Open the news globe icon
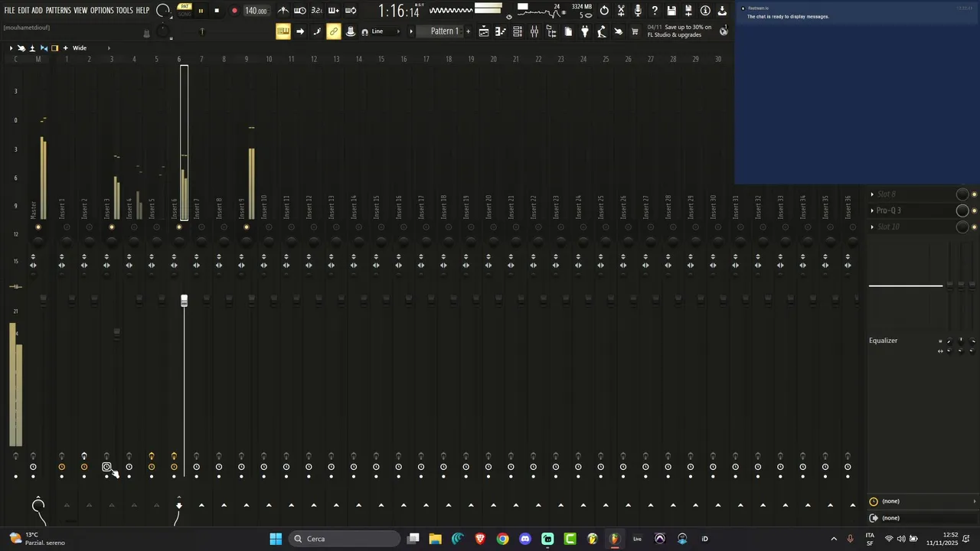 pos(724,31)
